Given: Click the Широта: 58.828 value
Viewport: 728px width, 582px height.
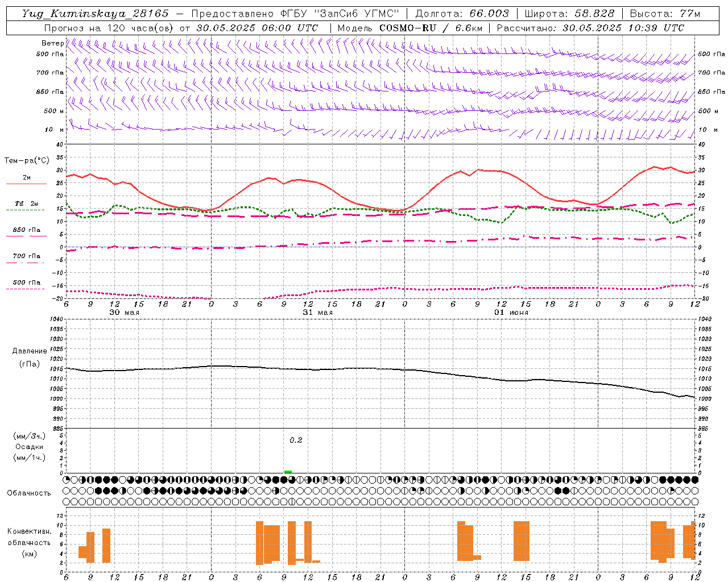Looking at the screenshot, I should point(569,14).
